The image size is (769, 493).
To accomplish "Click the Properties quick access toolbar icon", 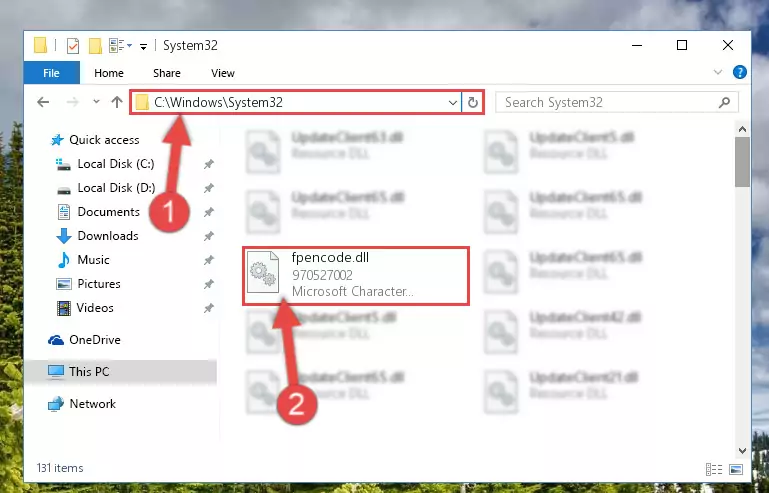I will coord(73,46).
